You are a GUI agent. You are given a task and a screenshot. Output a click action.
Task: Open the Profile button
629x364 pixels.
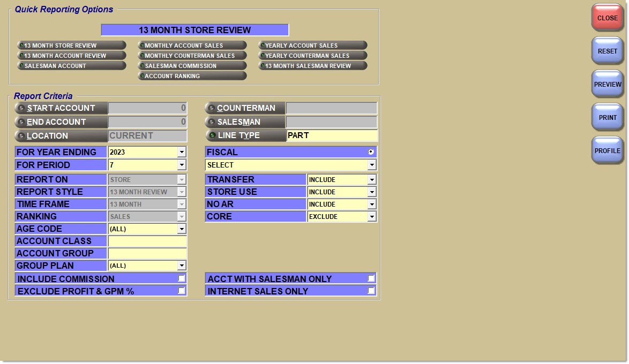coord(607,151)
